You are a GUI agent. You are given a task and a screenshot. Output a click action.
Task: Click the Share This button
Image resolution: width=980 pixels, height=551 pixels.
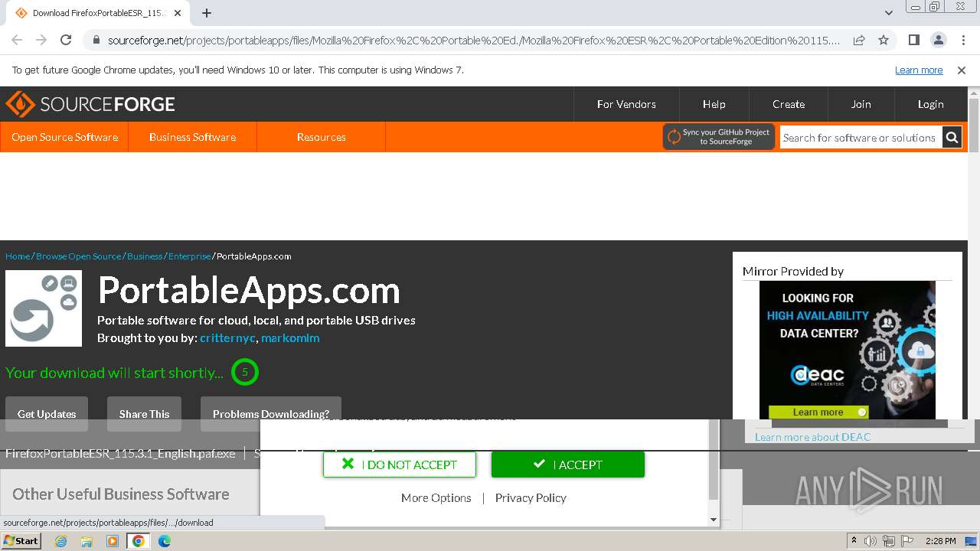coord(144,414)
